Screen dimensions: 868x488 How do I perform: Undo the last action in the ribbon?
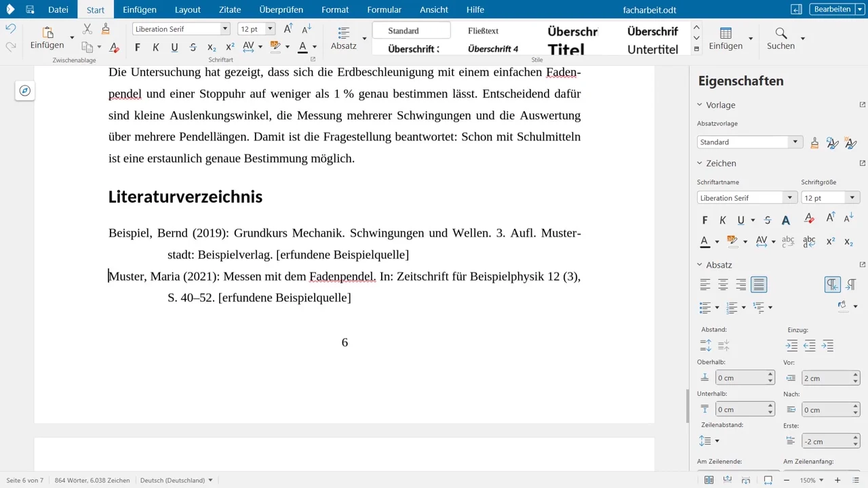[10, 28]
